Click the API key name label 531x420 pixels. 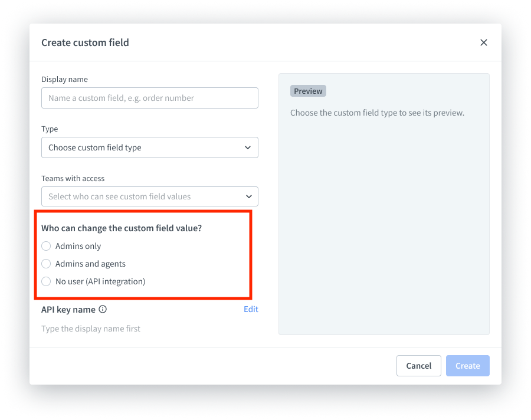click(68, 309)
